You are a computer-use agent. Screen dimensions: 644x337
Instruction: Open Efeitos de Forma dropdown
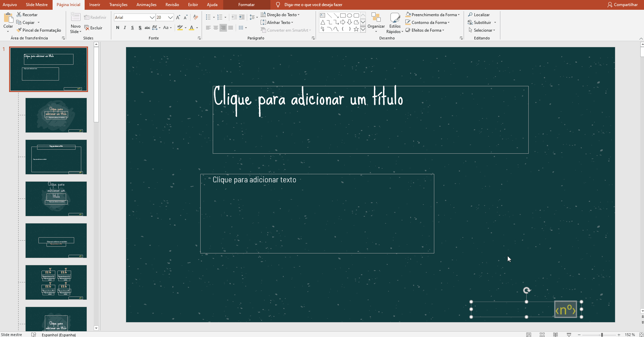(425, 30)
